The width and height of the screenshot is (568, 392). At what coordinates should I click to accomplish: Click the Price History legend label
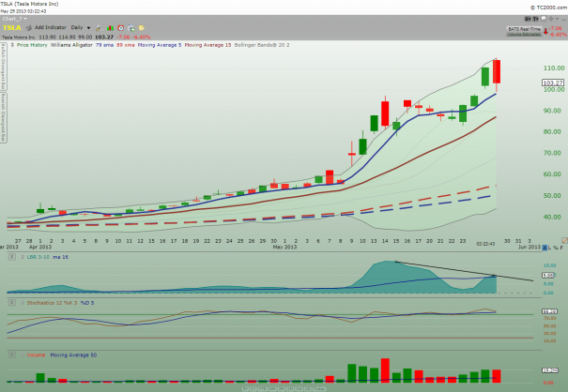click(32, 45)
